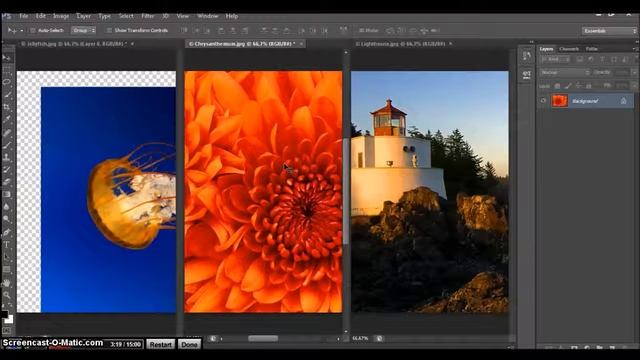Viewport: 640px width, 360px height.
Task: Click the Done recording button
Action: [189, 344]
